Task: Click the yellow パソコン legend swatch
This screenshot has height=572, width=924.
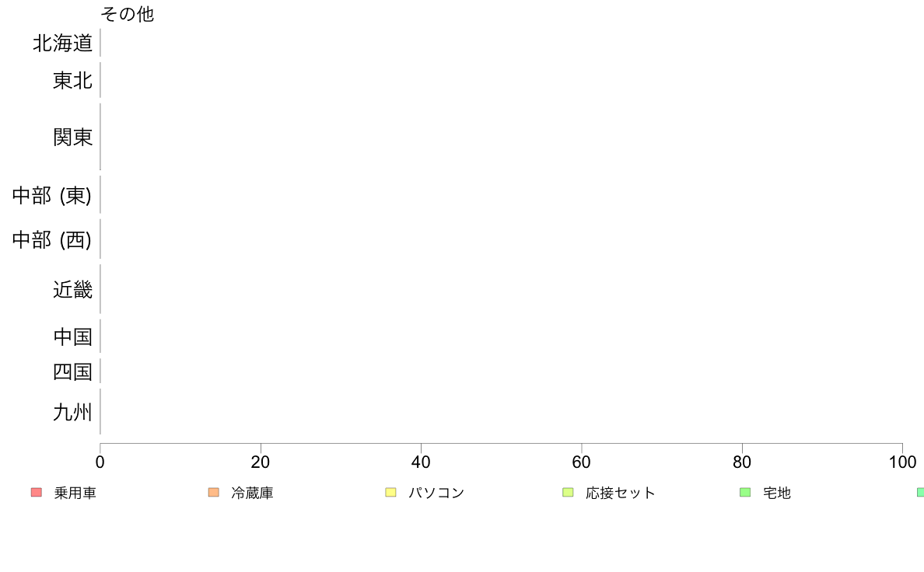Action: click(x=390, y=493)
